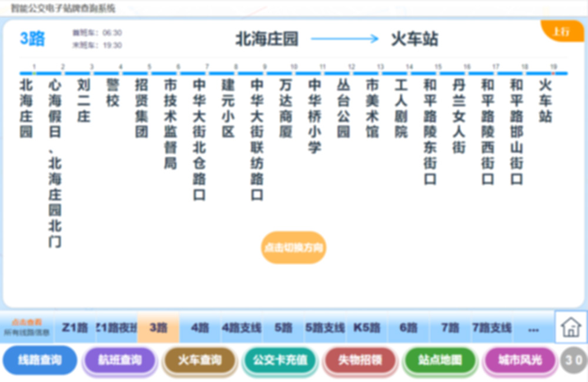Image resolution: width=588 pixels, height=382 pixels.
Task: Open 火车查询 train query
Action: click(200, 360)
